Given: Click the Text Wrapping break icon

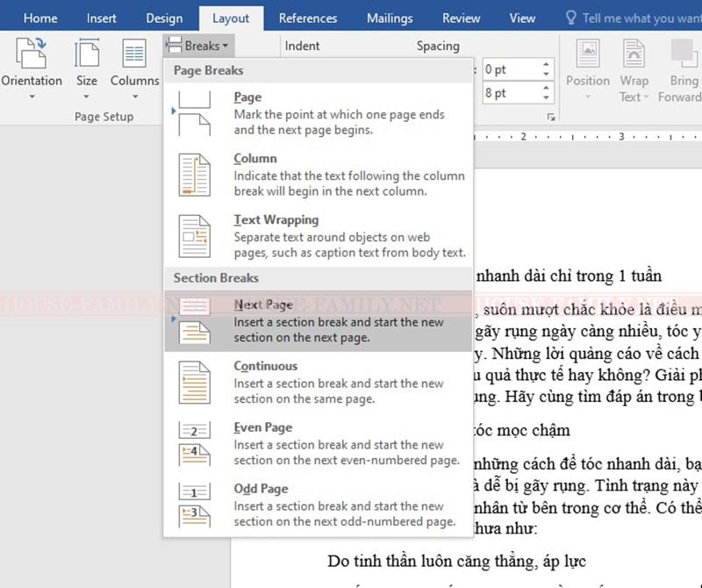Looking at the screenshot, I should click(x=194, y=236).
